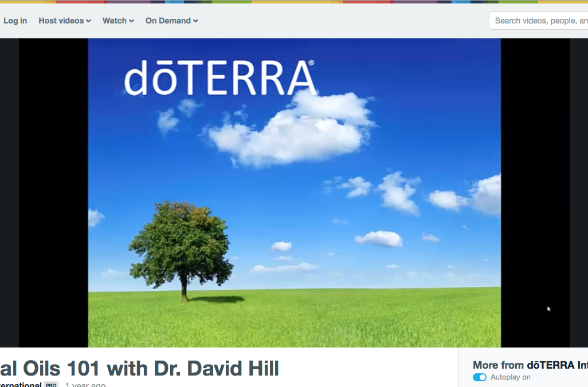Screen dimensions: 588x387
Task: Click the Oils 101 with Dr. David Hill title
Action: point(139,369)
